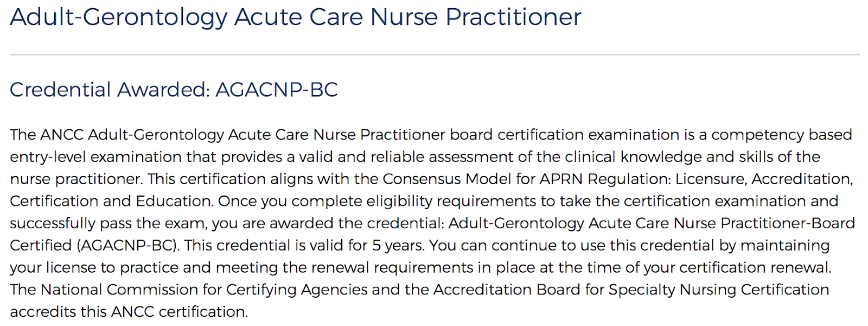Click the words 'competency based' in paragraph
868x326 pixels.
click(x=781, y=135)
